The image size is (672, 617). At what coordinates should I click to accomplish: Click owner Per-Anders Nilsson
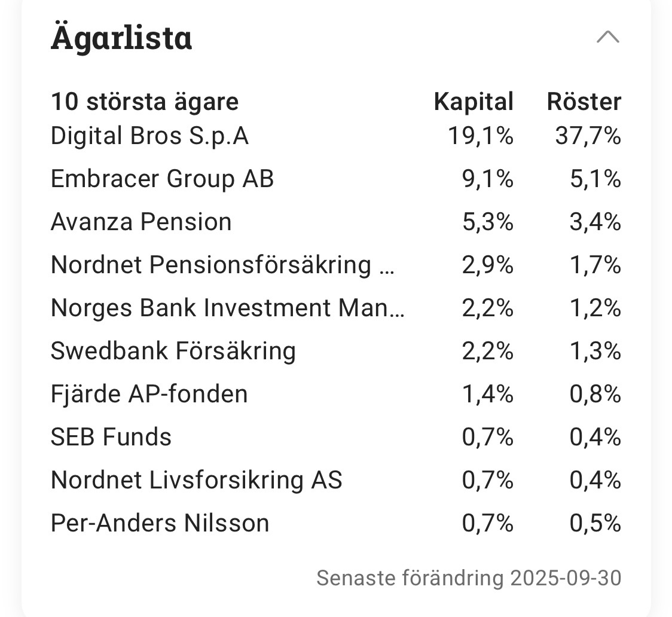point(160,523)
